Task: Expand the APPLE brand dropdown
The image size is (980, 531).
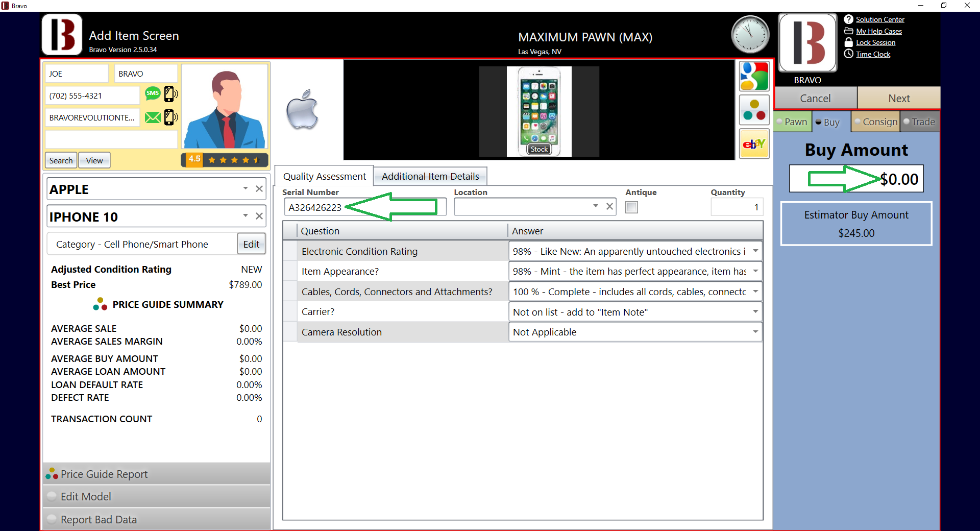Action: [x=246, y=188]
